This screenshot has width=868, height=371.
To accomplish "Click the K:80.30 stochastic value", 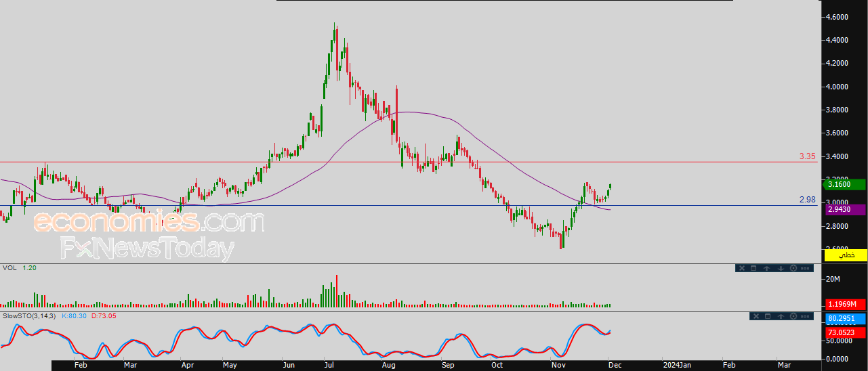I will (x=73, y=316).
